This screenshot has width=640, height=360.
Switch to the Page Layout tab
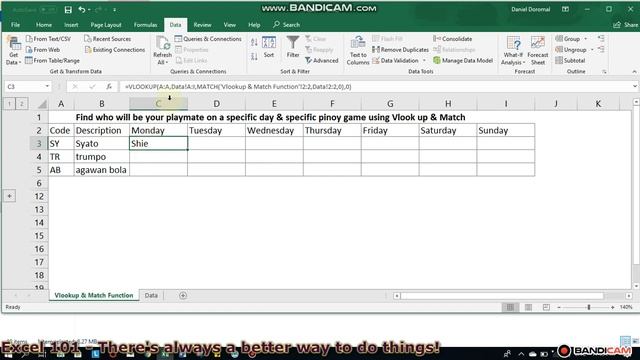point(106,25)
